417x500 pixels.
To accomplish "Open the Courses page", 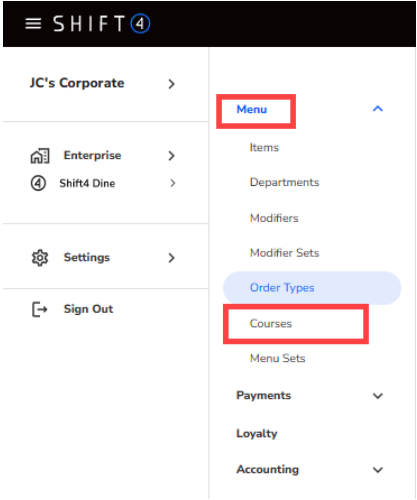I will (x=271, y=323).
